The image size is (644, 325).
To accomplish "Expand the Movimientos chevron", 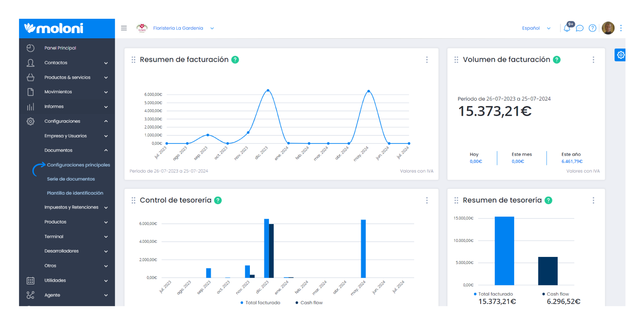I will pos(106,92).
